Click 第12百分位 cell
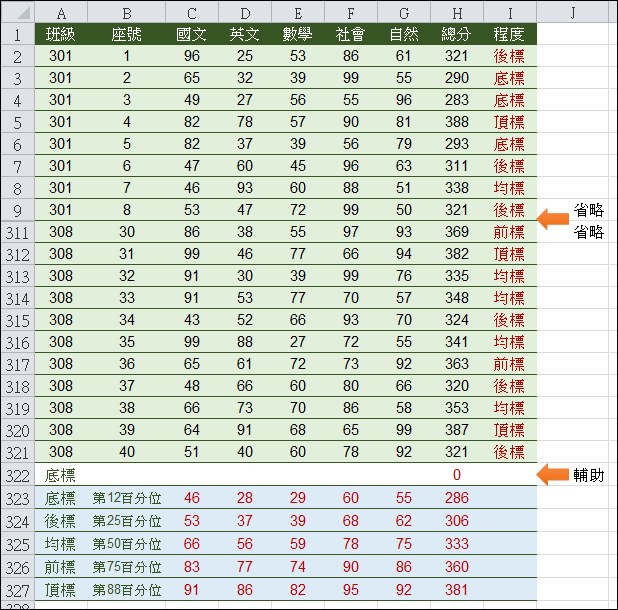Viewport: 618px width, 610px height. [x=127, y=498]
